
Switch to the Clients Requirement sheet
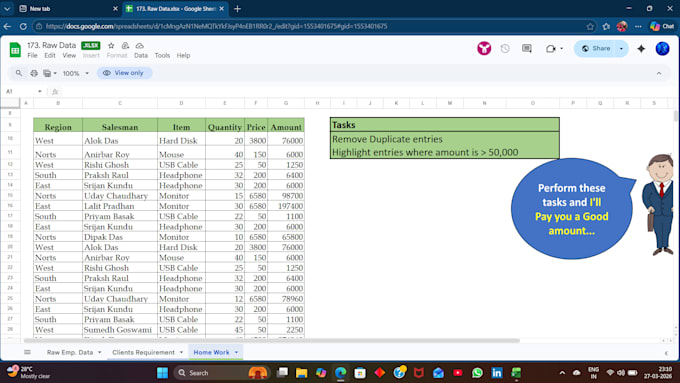(x=144, y=352)
